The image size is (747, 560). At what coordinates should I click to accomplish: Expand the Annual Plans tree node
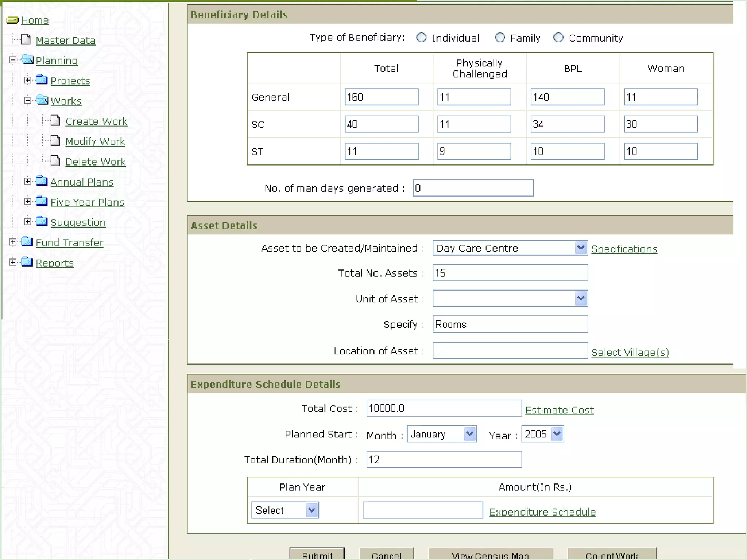[28, 181]
